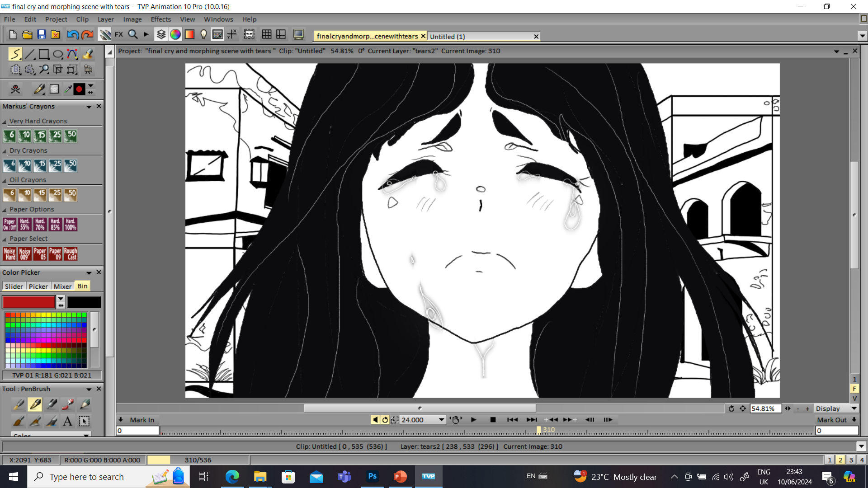Select the ellipse shape tool
Screen dimensions: 868x488
(x=58, y=54)
